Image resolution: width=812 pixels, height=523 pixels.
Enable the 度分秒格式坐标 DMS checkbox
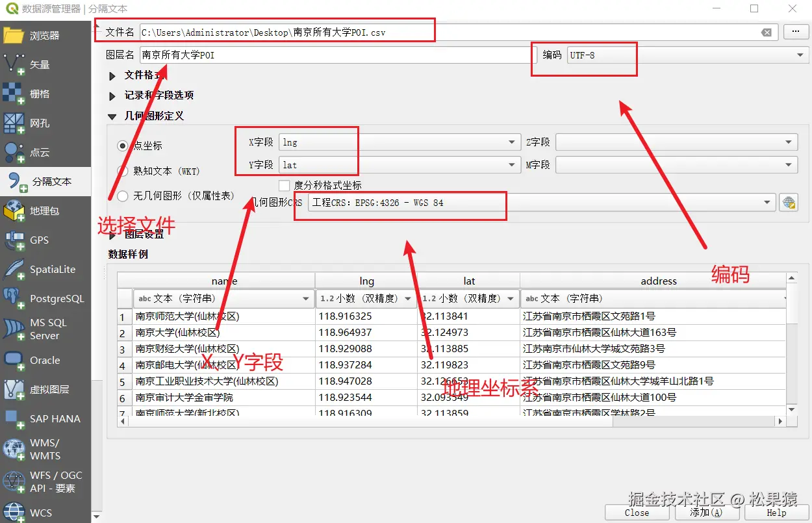tap(284, 185)
